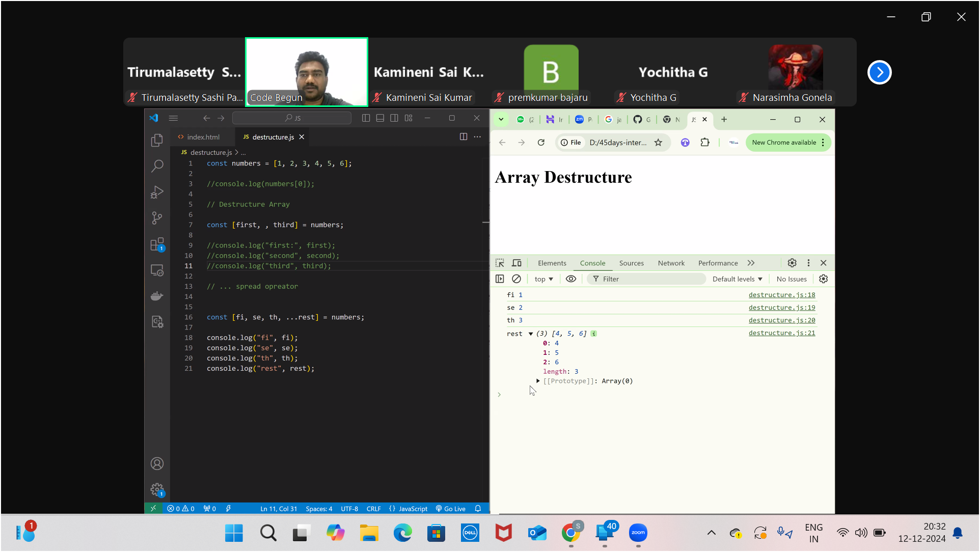Toggle device toolbar in DevTools
This screenshot has width=980, height=552.
(516, 263)
